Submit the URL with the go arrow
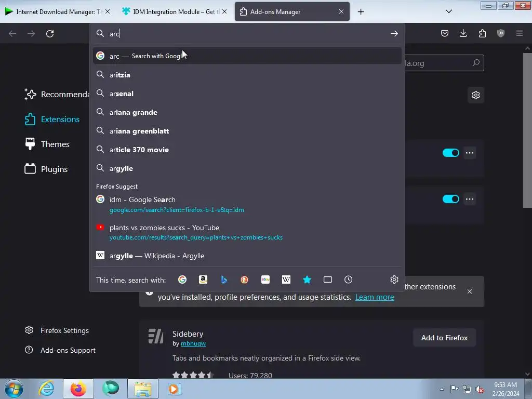The height and width of the screenshot is (399, 532). [x=394, y=33]
